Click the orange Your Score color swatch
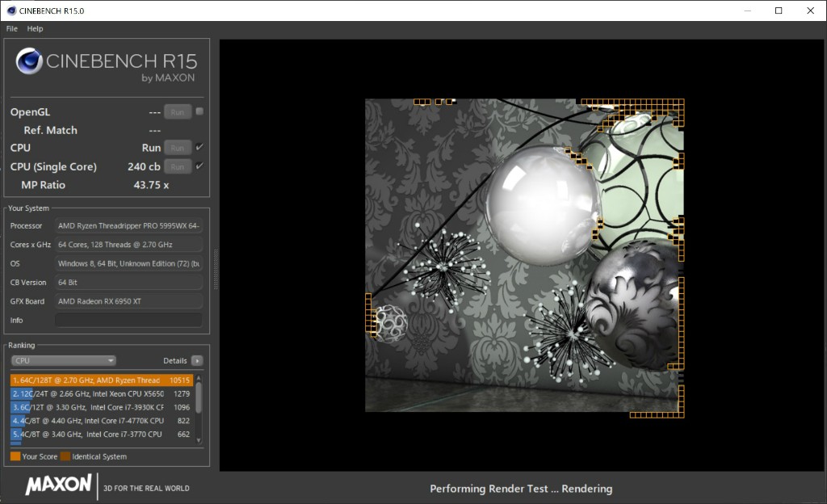827x504 pixels. pos(15,456)
